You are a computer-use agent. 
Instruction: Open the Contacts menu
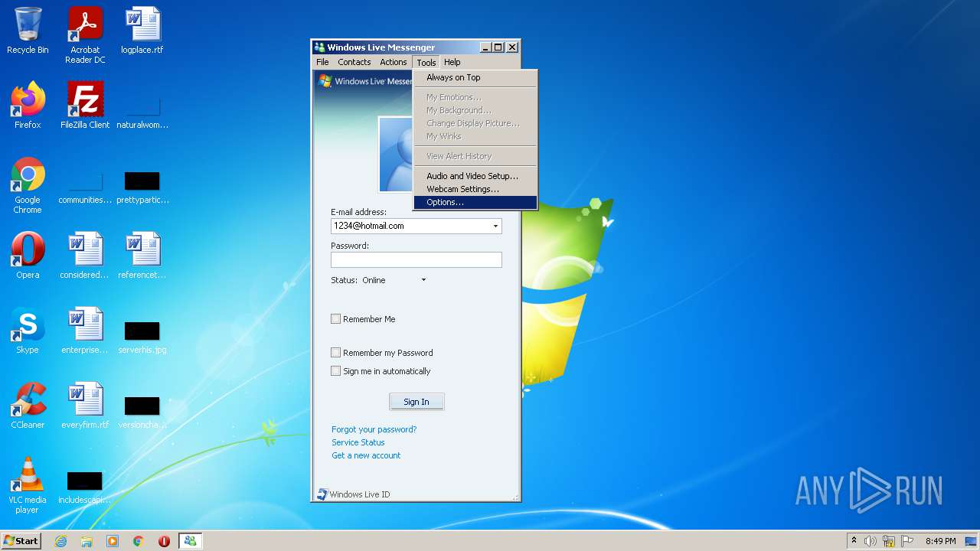point(354,62)
